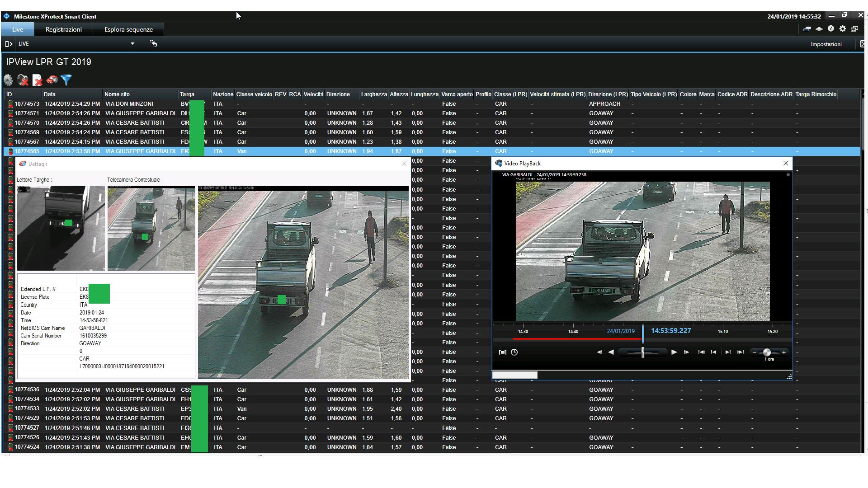This screenshot has height=488, width=868.
Task: Play video forward in playback controls
Action: (674, 352)
